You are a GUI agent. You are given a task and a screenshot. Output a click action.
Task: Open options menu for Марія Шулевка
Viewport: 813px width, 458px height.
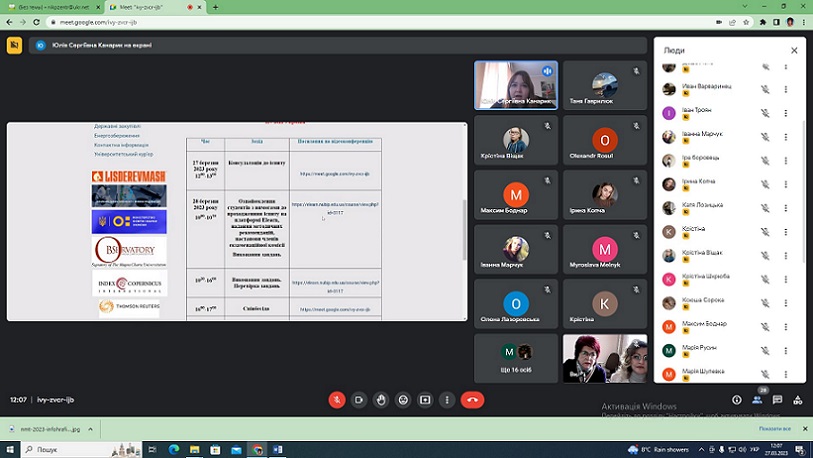pyautogui.click(x=786, y=374)
